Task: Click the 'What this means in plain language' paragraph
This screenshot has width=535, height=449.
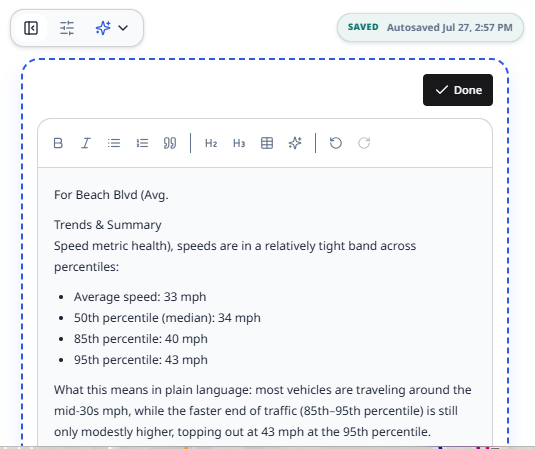Action: 263,411
